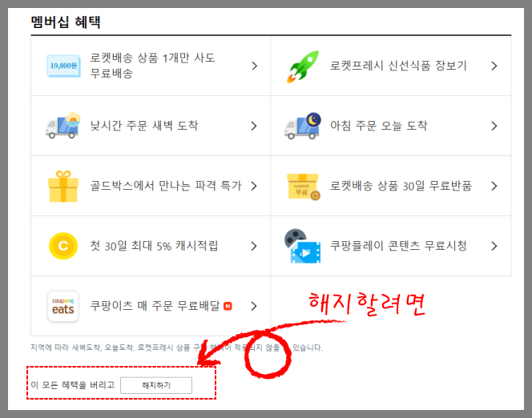Viewport: 532px width, 418px height.
Task: Open 쿠팡이츠 매 주문 무료배달 text
Action: (x=155, y=306)
